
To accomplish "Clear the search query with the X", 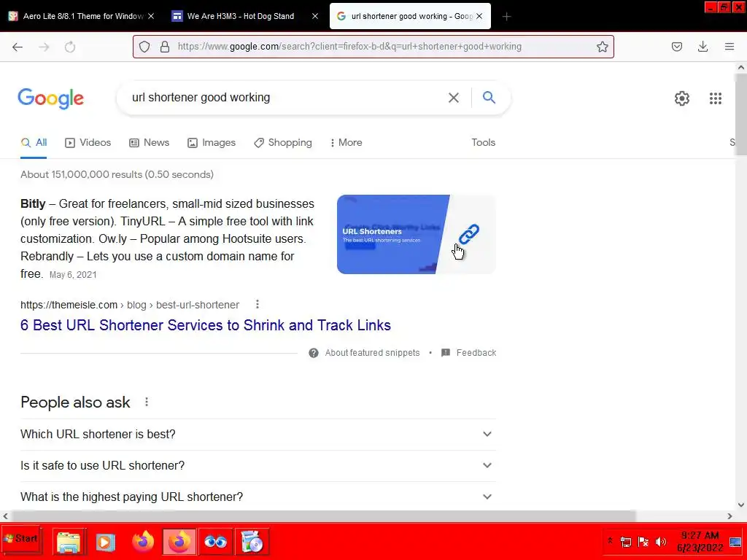I will pos(454,98).
